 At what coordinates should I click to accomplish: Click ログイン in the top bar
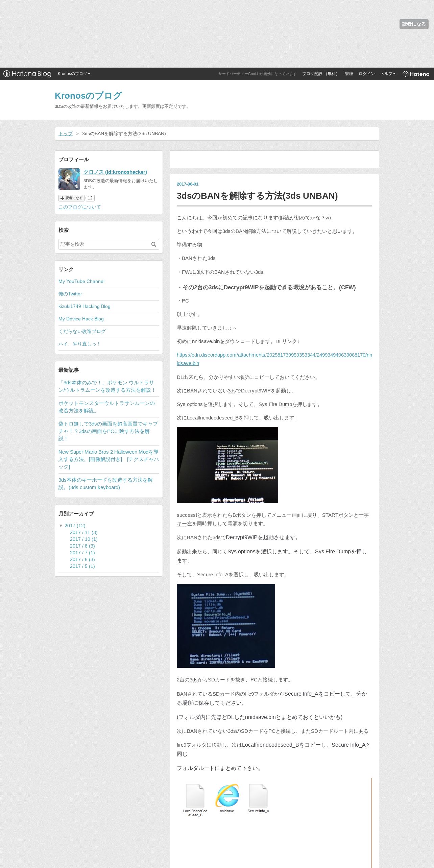click(366, 74)
